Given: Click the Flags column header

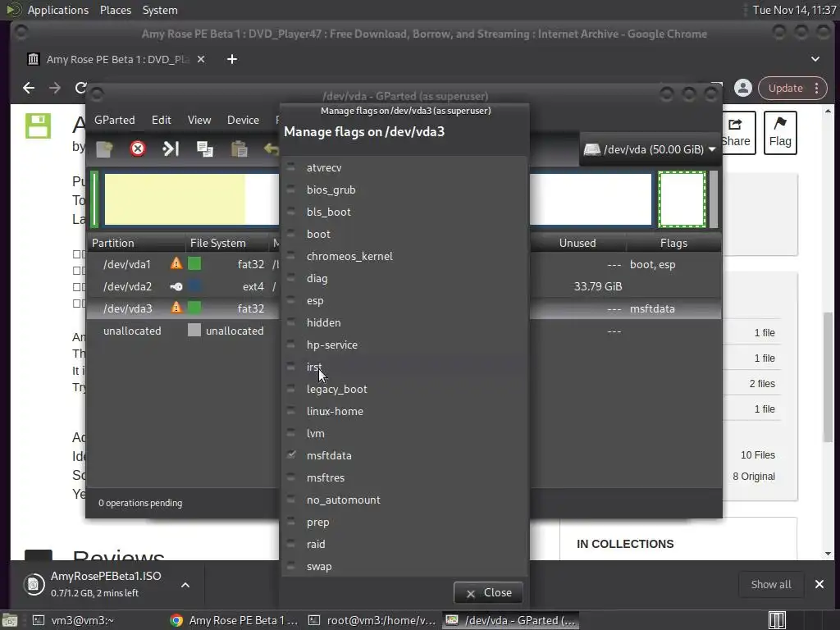Looking at the screenshot, I should pos(673,243).
